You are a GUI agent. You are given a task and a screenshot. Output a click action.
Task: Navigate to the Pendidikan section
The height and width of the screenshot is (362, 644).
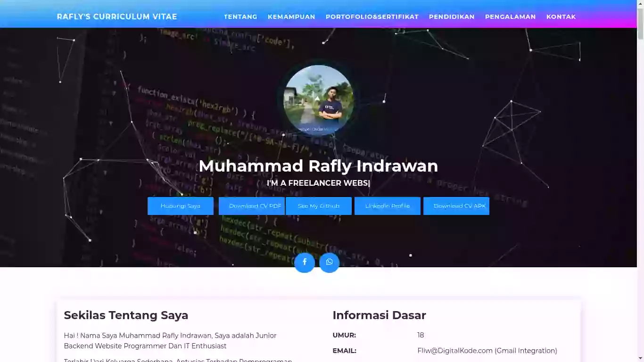point(451,16)
